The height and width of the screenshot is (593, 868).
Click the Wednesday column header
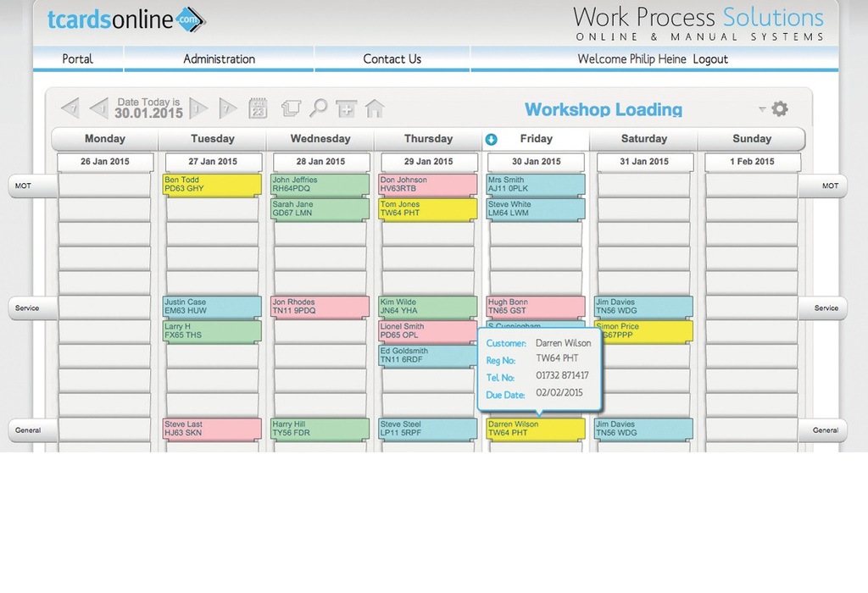[x=320, y=139]
